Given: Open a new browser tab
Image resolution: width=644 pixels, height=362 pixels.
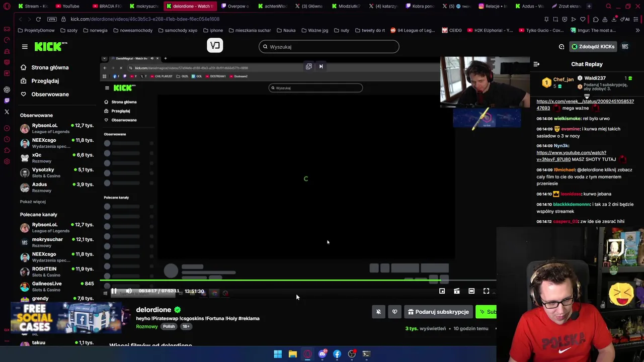Looking at the screenshot, I should point(589,6).
